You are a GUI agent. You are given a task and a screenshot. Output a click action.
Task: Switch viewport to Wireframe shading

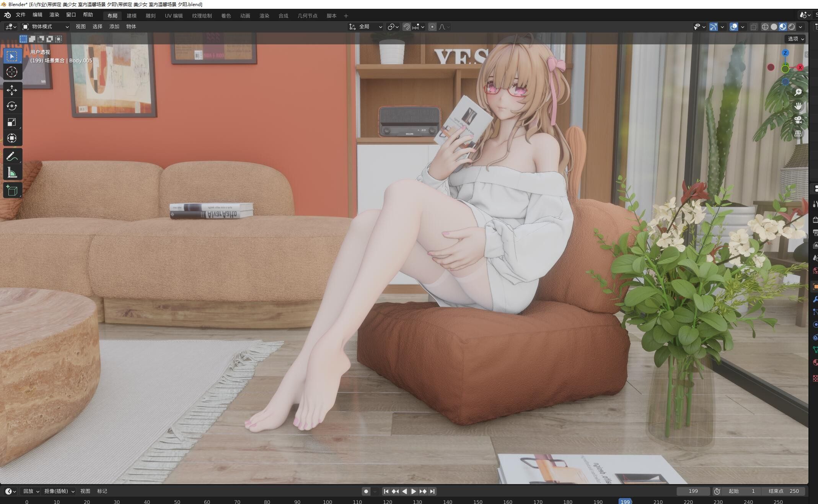[765, 27]
